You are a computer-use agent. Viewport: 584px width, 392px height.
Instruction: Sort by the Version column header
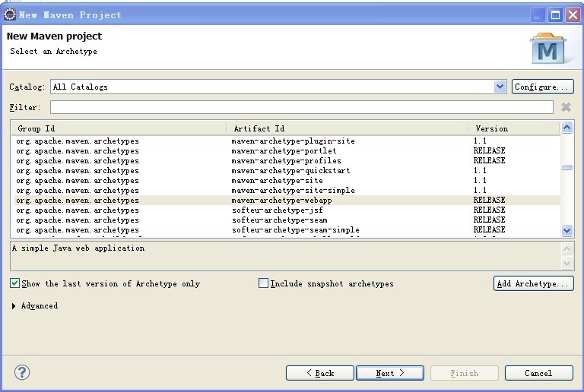(514, 128)
